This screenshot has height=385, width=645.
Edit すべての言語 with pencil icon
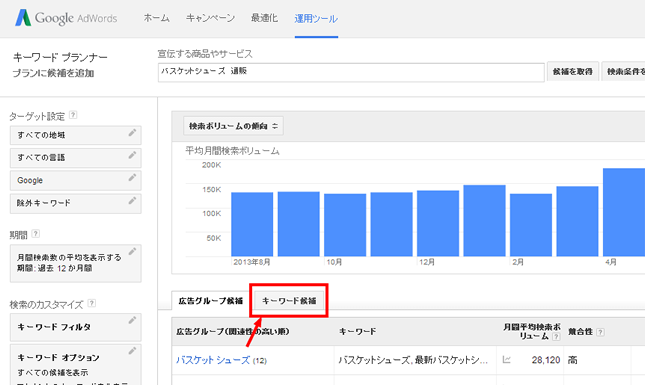pyautogui.click(x=132, y=155)
